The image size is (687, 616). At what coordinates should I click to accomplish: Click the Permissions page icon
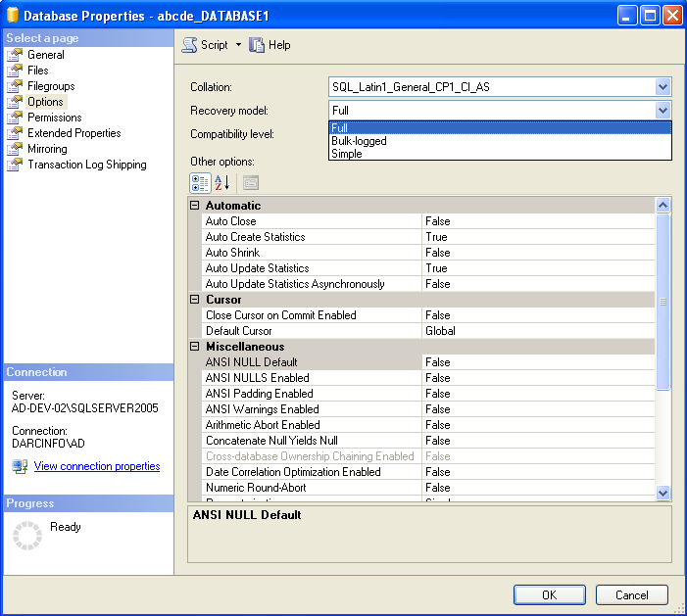15,118
